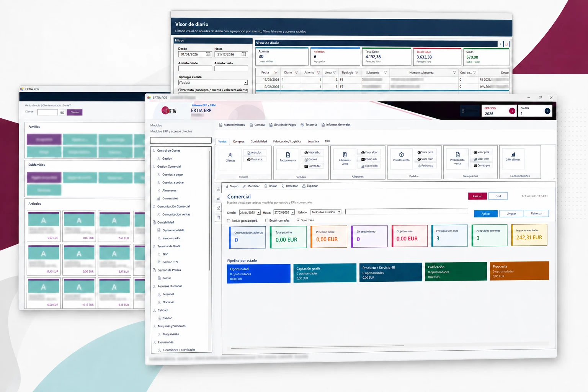The height and width of the screenshot is (392, 588).
Task: Click Exportar toolbar item
Action: pos(310,186)
